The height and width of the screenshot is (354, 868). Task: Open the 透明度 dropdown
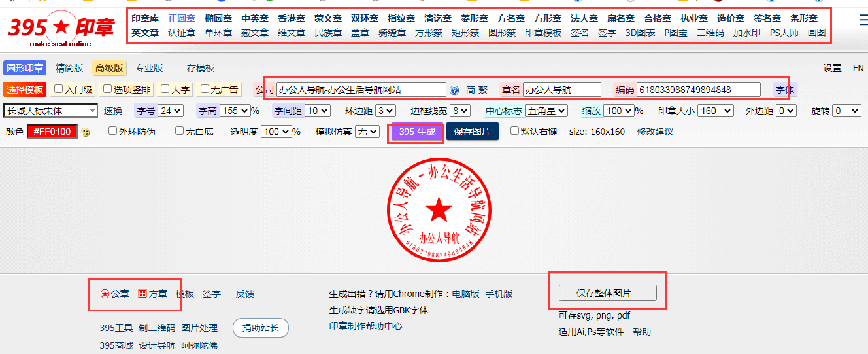click(x=276, y=132)
